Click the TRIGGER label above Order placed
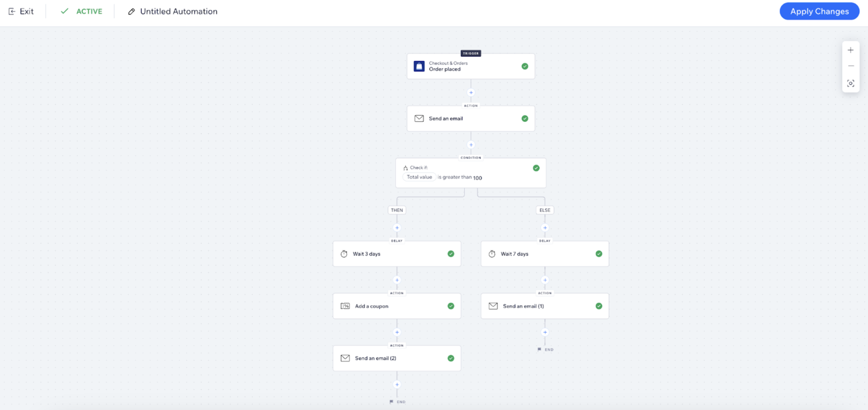868x410 pixels. tap(471, 53)
